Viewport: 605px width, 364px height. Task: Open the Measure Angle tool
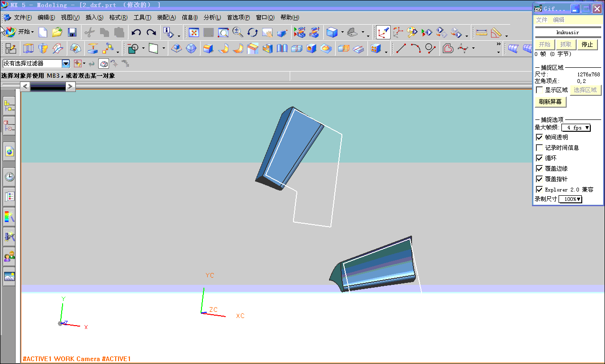[496, 32]
